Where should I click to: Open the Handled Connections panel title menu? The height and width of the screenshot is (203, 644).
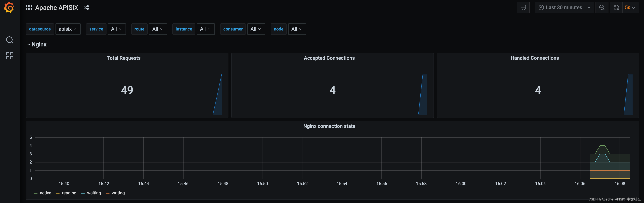pyautogui.click(x=534, y=58)
